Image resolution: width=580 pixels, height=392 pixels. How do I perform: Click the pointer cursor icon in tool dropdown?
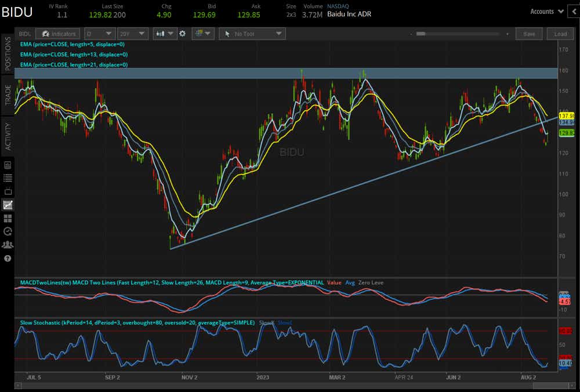click(x=227, y=34)
